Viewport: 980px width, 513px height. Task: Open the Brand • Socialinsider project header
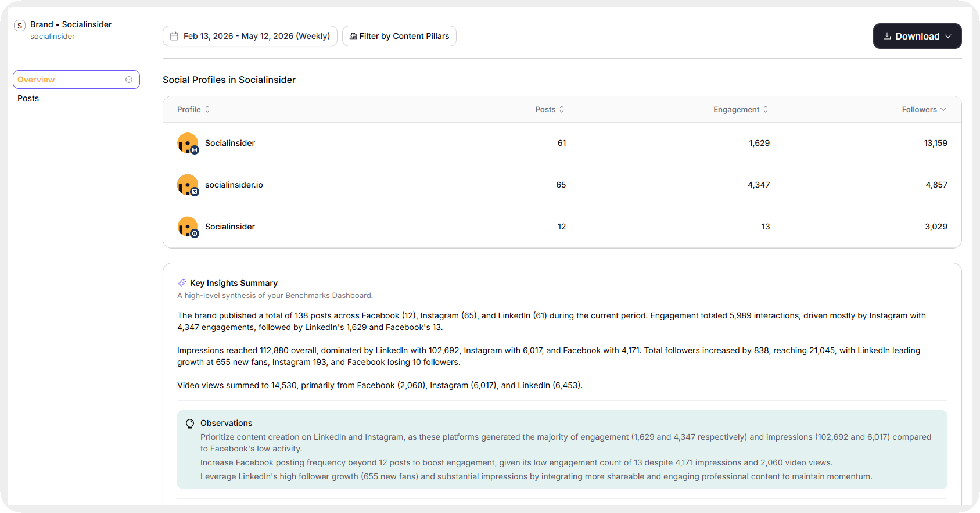pyautogui.click(x=71, y=24)
